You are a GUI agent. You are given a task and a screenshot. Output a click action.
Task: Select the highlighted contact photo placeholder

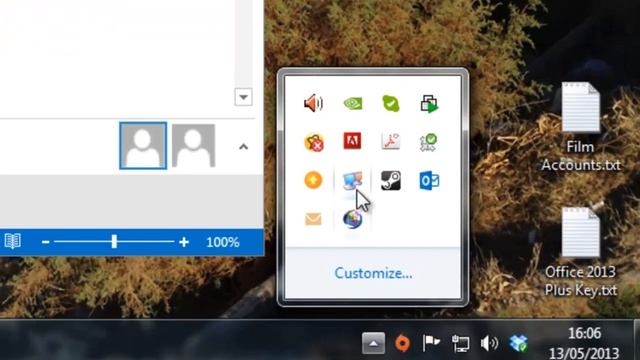coord(143,145)
